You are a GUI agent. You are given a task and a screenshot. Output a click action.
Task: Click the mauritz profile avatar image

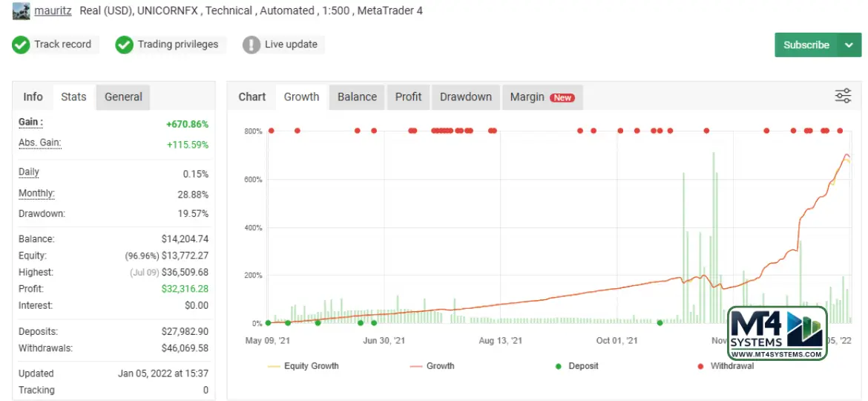21,11
